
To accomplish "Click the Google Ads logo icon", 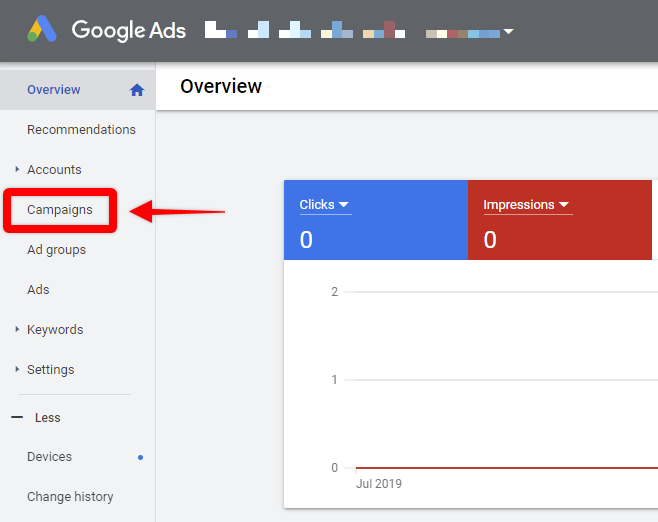I will 42,29.
